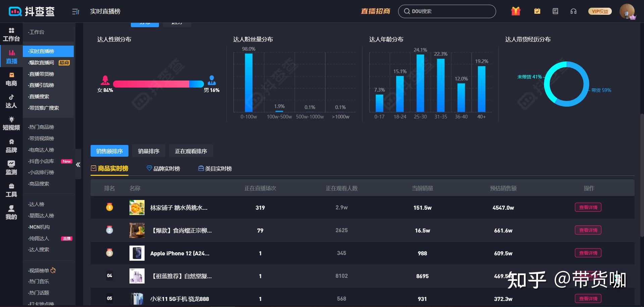Select 直播 in the main sidebar
Image resolution: width=644 pixels, height=307 pixels.
point(11,57)
